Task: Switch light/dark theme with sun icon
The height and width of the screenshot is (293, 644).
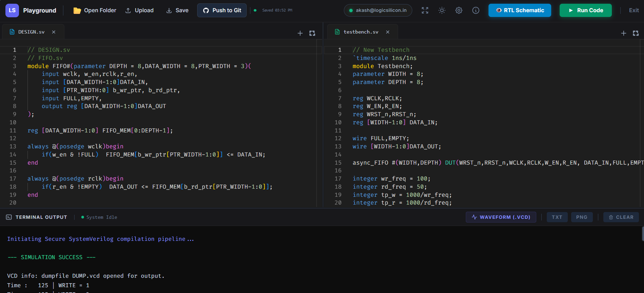Action: pos(442,11)
